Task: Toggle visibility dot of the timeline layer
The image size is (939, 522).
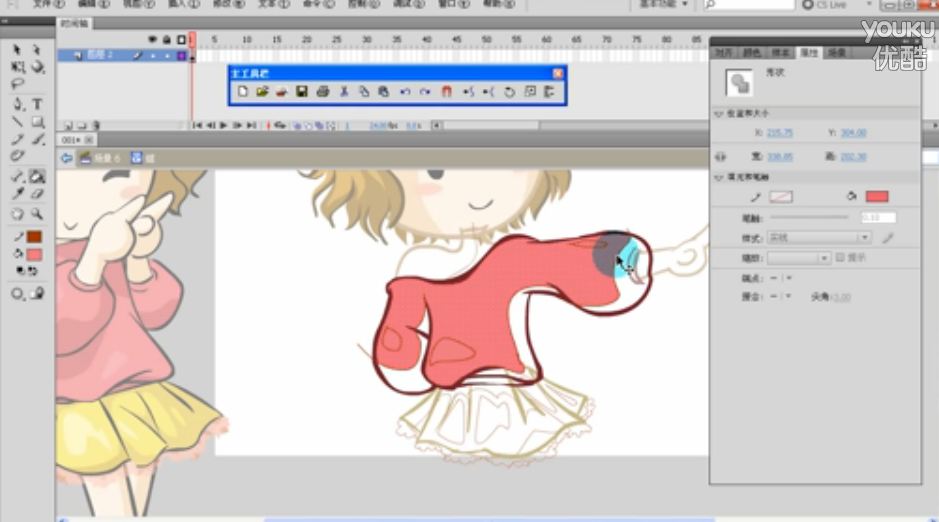Action: point(153,56)
